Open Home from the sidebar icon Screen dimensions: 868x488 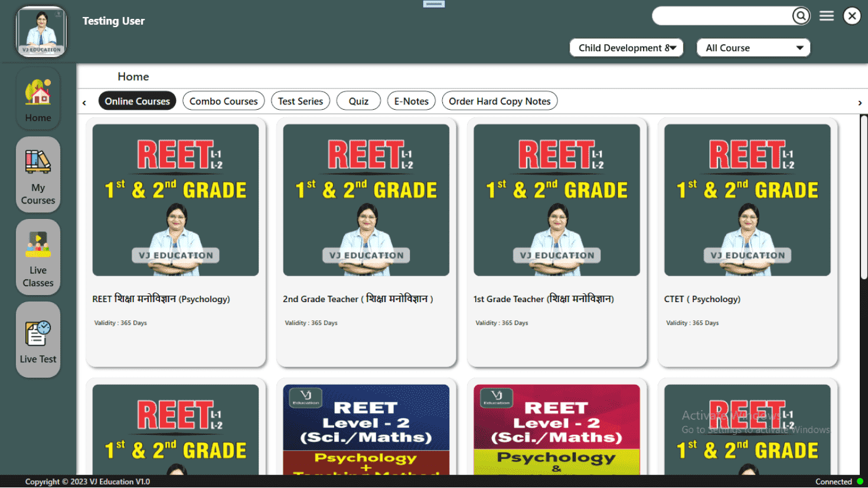[x=38, y=99]
